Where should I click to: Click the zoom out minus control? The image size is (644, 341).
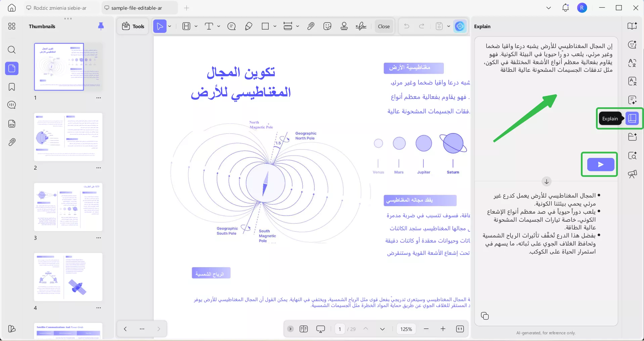coord(426,329)
